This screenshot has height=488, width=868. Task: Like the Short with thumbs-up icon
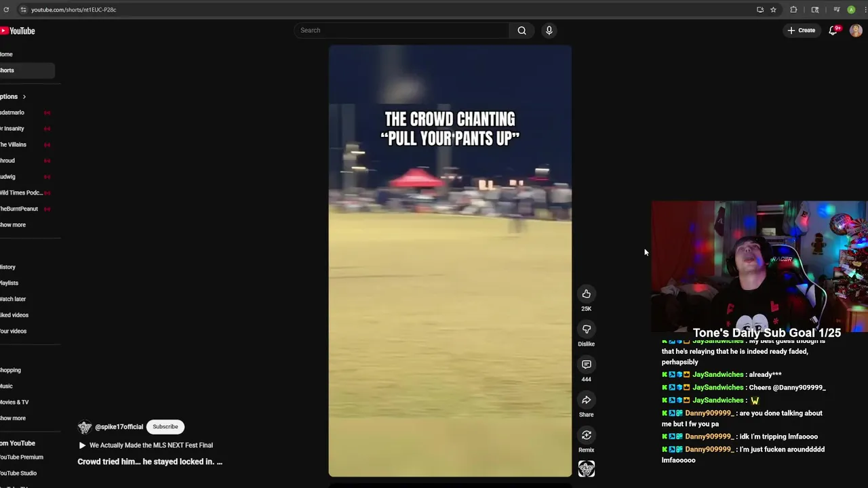coord(587,293)
